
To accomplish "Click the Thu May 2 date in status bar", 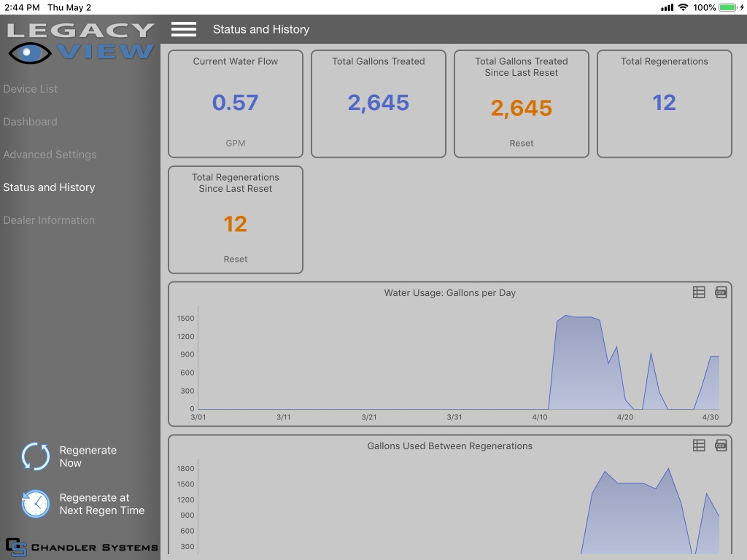I will click(x=69, y=7).
